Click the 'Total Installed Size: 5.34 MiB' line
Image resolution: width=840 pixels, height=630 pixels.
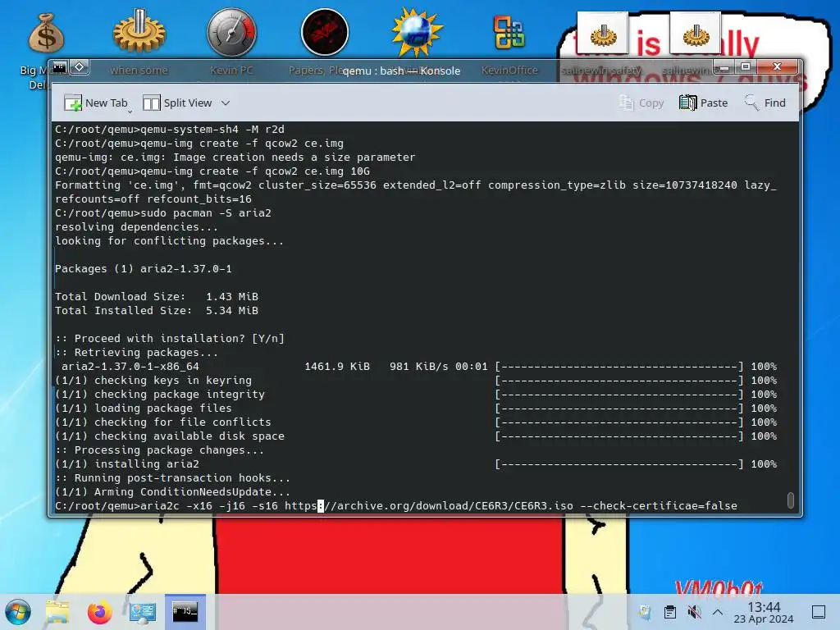(157, 311)
